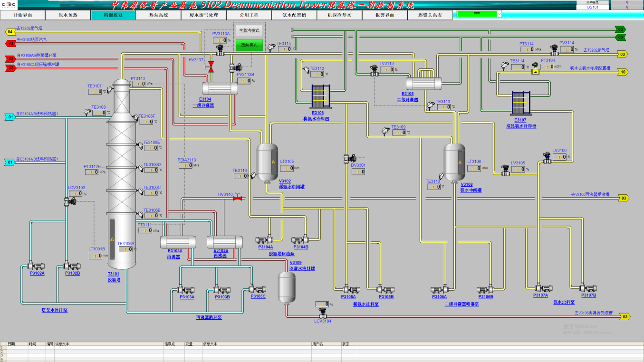Viewport: 644px width, 362px height.
Task: Click the FT3104 flow meter symbol
Action: coord(535,69)
